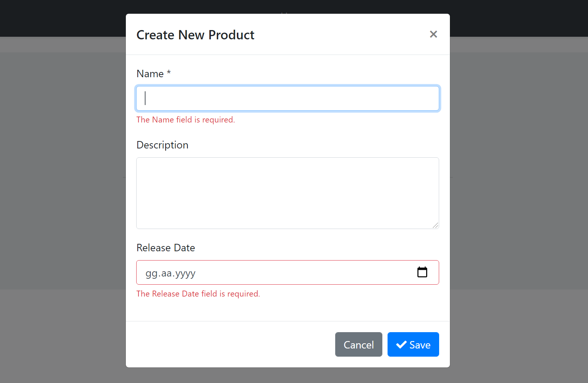Select the day (gg) date segment
Viewport: 588px width, 383px height.
[x=151, y=274]
